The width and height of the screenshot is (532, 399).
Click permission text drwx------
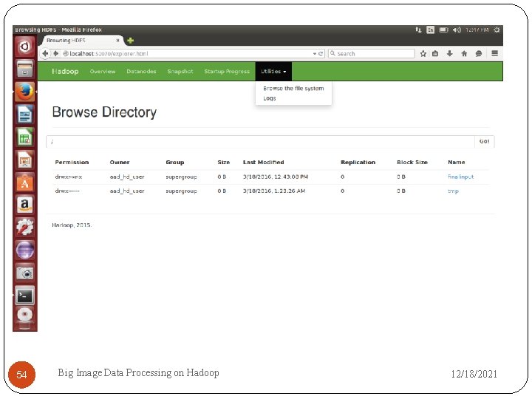pyautogui.click(x=67, y=191)
